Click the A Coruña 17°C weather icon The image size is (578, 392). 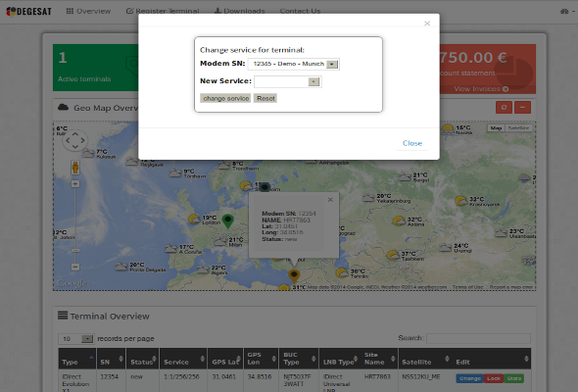pyautogui.click(x=170, y=249)
